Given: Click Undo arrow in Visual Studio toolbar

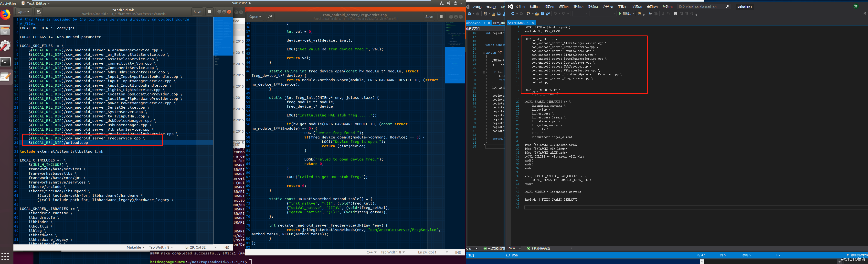Looking at the screenshot, I should click(x=555, y=14).
